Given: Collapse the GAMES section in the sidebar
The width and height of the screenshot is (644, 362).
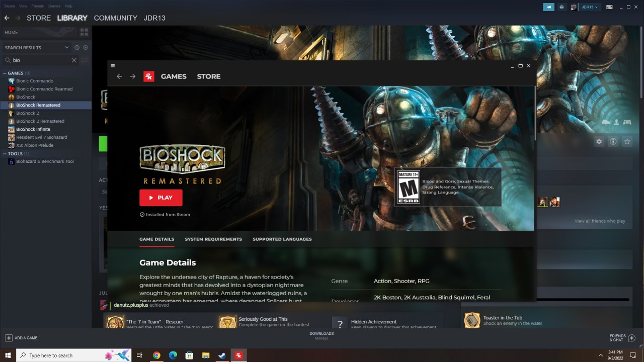Looking at the screenshot, I should (x=4, y=73).
